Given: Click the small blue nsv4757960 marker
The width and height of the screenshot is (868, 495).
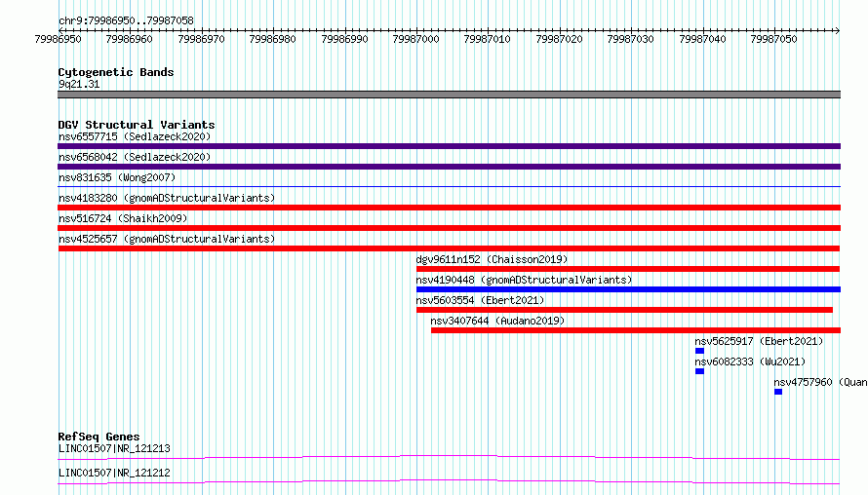Looking at the screenshot, I should pyautogui.click(x=778, y=392).
